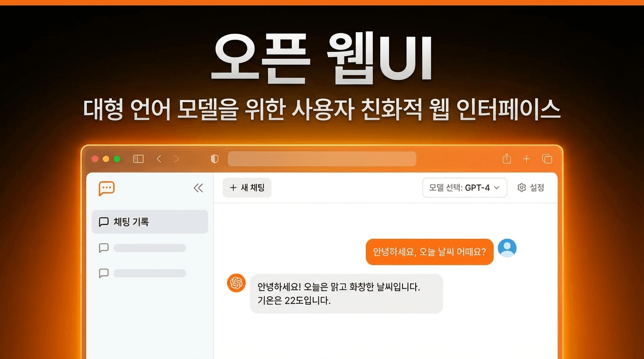Click the browser forward arrow
This screenshot has width=644, height=359.
(x=176, y=159)
